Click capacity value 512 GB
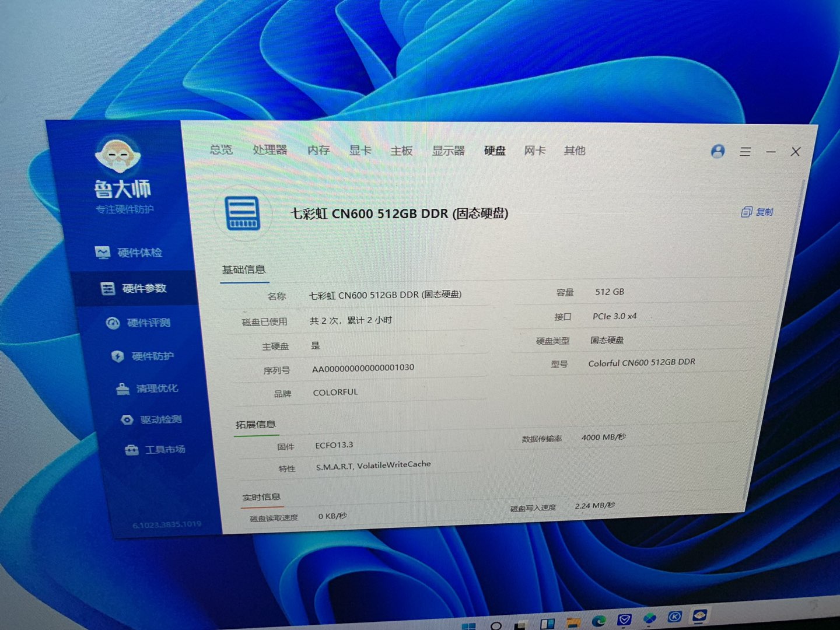This screenshot has width=840, height=630. (x=610, y=292)
